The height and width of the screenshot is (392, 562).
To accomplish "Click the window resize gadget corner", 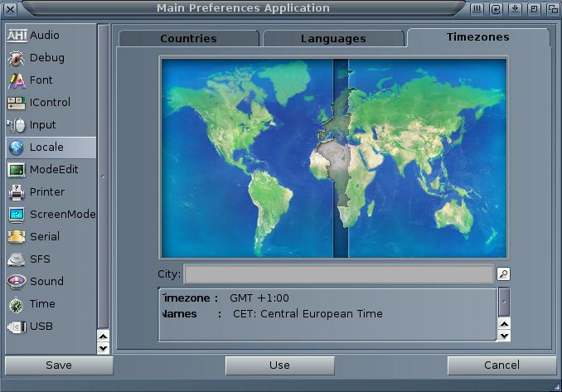I will [x=557, y=387].
